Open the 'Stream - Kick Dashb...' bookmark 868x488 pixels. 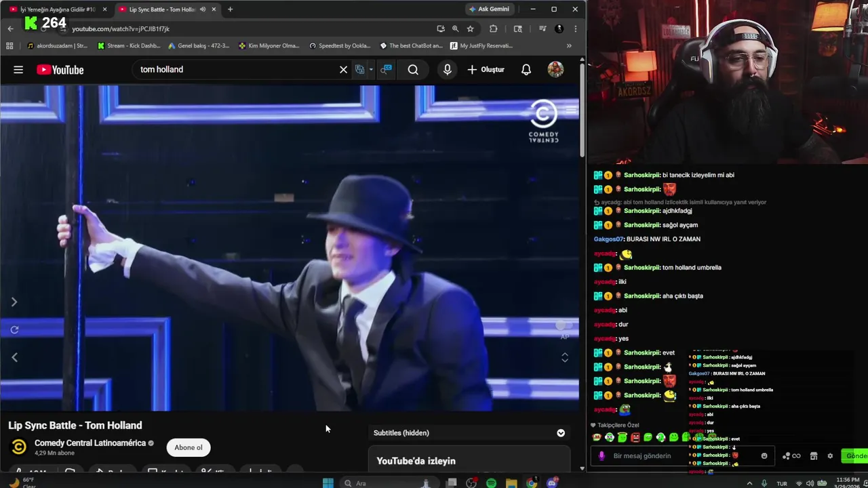click(x=129, y=45)
